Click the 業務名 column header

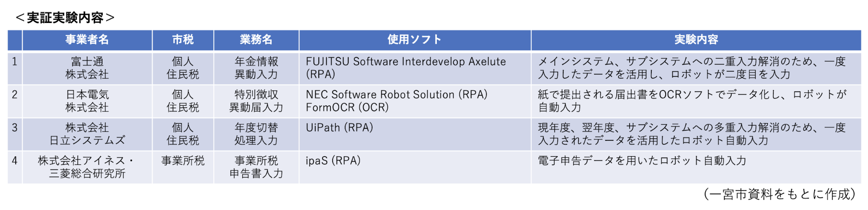click(256, 40)
